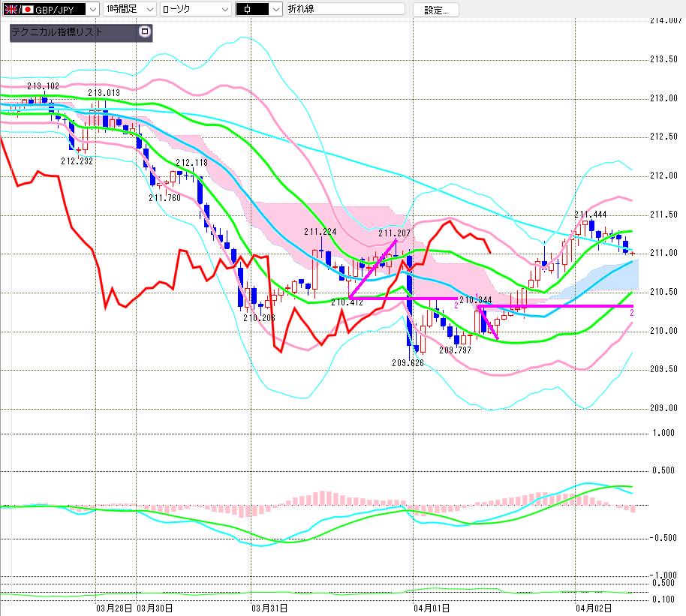Open the GBP/JPY currency pair dropdown
Viewport: 686px width, 616px height.
pyautogui.click(x=92, y=9)
